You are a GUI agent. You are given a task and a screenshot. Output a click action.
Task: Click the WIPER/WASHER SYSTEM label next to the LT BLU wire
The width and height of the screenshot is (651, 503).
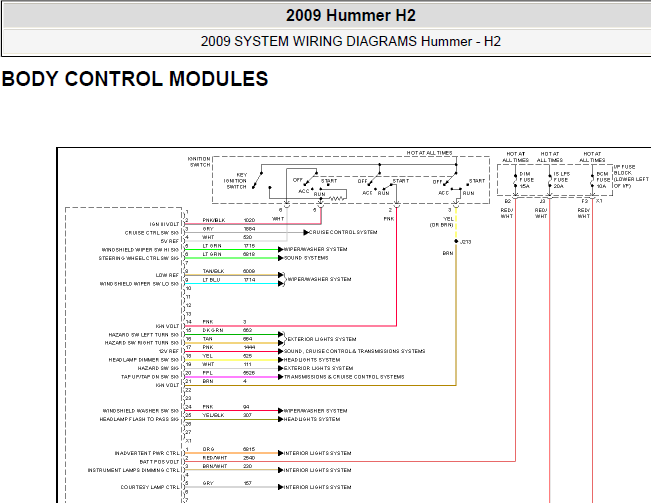(x=319, y=279)
